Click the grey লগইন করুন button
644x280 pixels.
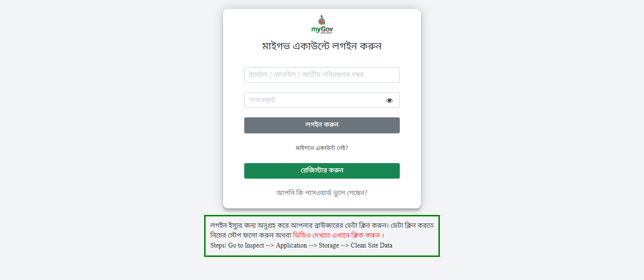(322, 125)
